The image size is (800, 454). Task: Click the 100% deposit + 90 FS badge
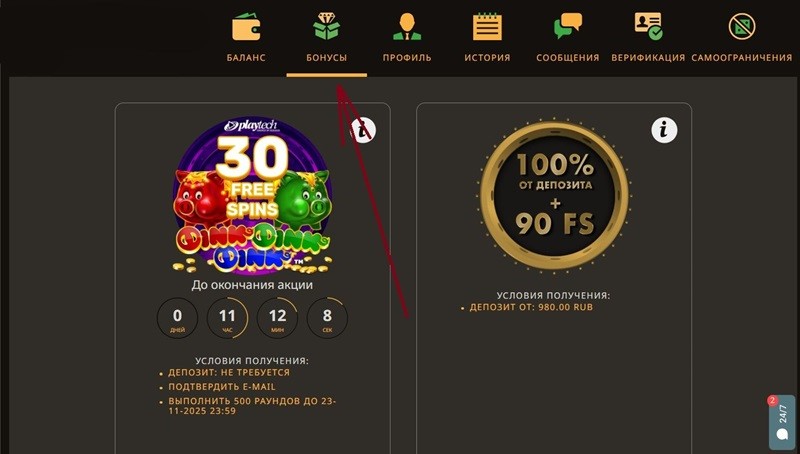coord(555,196)
